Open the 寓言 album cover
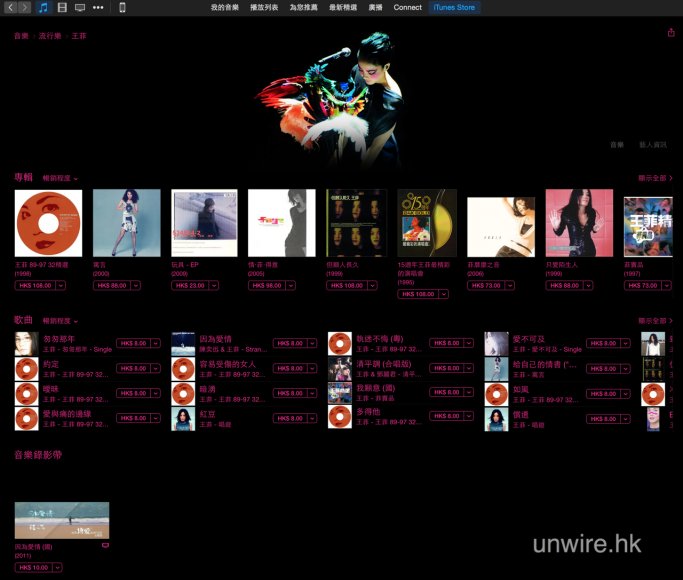The image size is (683, 580). click(x=127, y=223)
